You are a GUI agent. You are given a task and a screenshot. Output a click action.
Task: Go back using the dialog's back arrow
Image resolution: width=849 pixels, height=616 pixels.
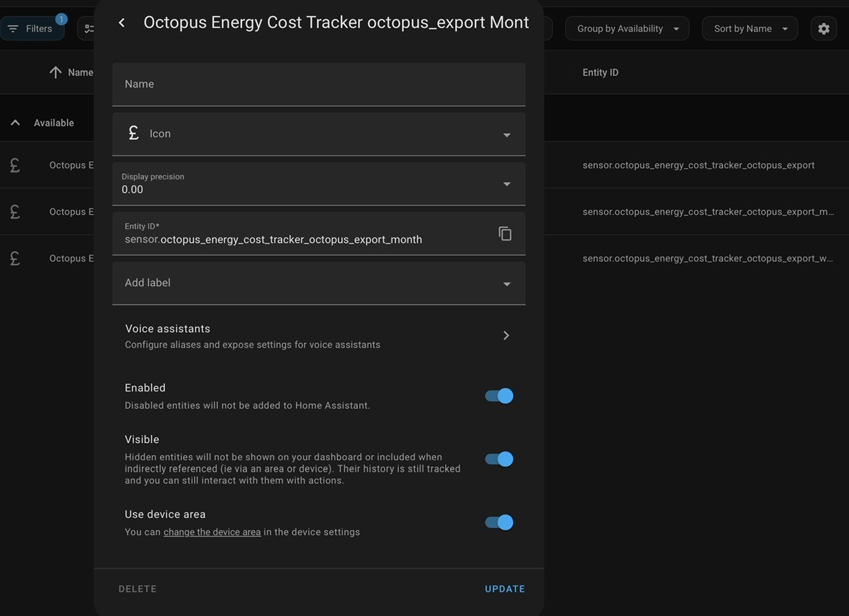pyautogui.click(x=121, y=23)
